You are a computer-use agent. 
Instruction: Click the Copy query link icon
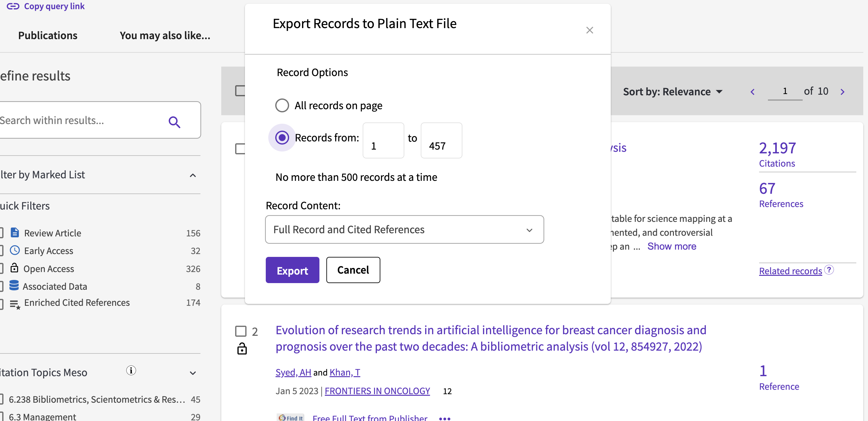pos(13,6)
